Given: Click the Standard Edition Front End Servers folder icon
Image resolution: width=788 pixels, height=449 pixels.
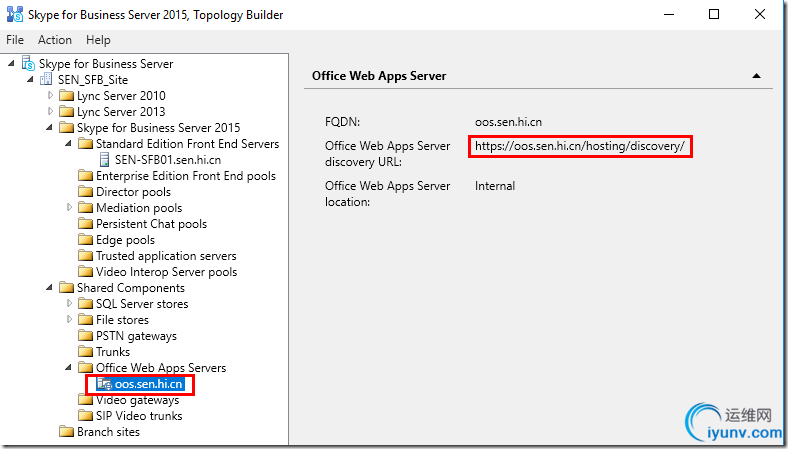Looking at the screenshot, I should [85, 144].
